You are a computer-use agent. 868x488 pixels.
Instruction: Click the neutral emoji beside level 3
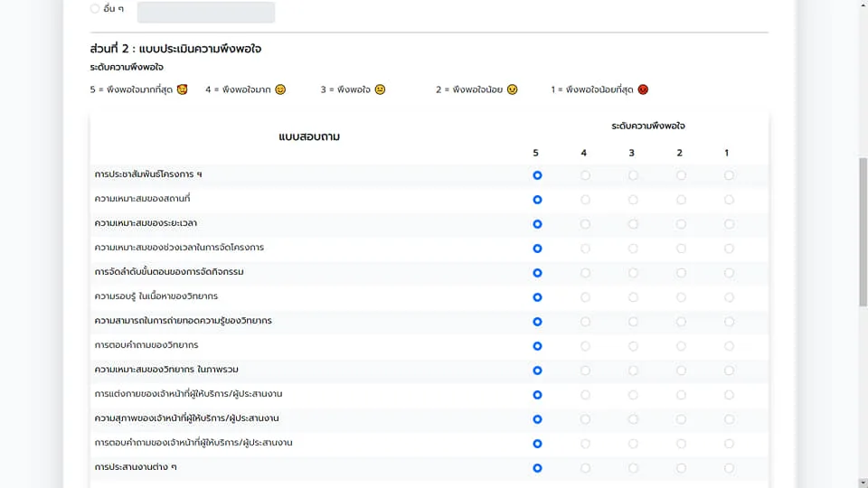coord(380,89)
